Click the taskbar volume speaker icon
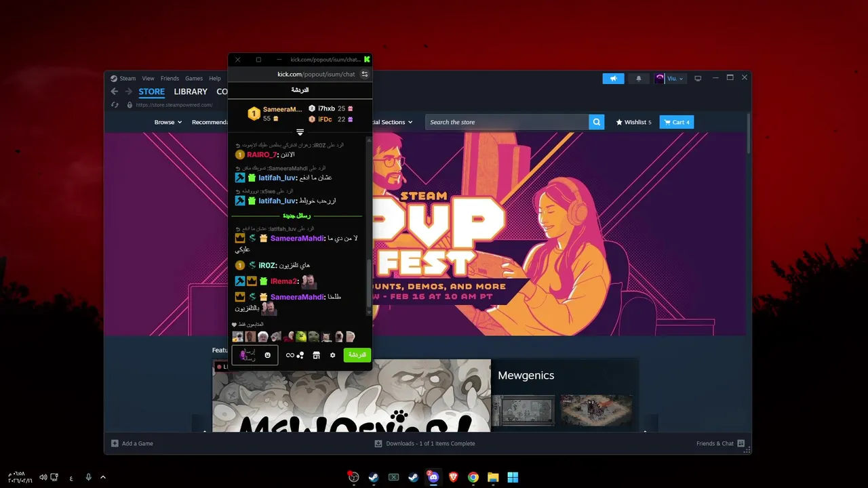Viewport: 868px width, 488px height. (x=43, y=477)
